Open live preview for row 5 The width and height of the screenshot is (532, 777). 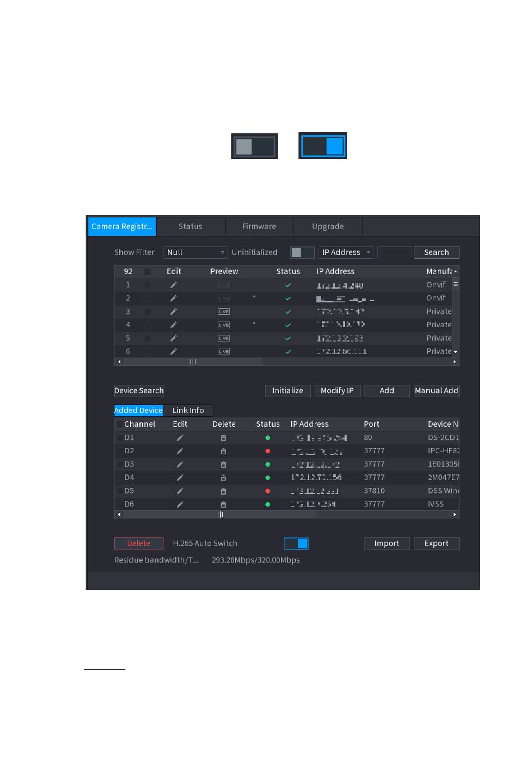223,338
